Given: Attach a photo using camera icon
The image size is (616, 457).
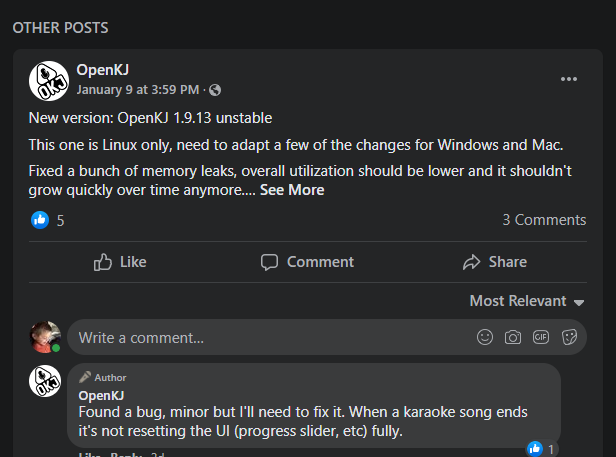Looking at the screenshot, I should (x=513, y=337).
